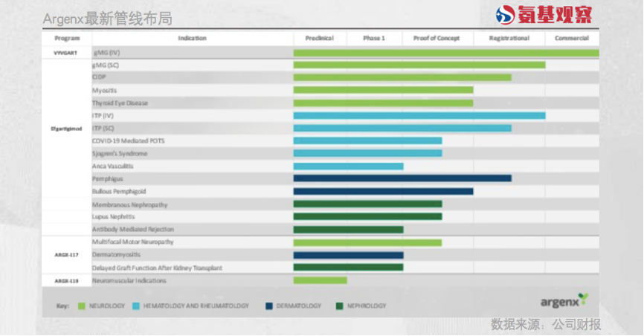
Task: Click the COVID-19 Mediated POTS indication text
Action: point(128,141)
